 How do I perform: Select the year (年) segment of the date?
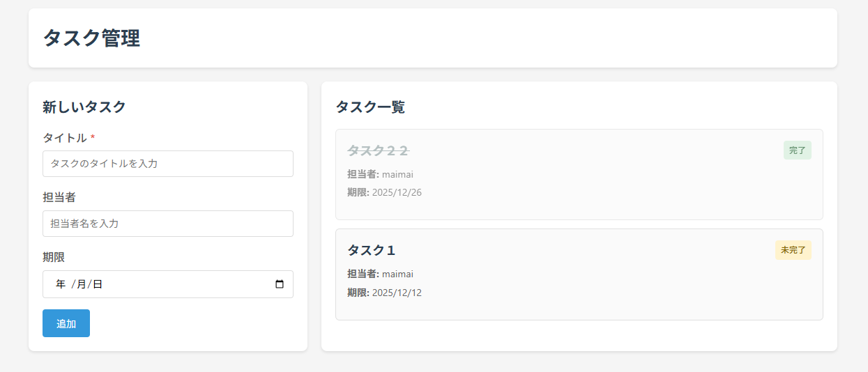[61, 284]
